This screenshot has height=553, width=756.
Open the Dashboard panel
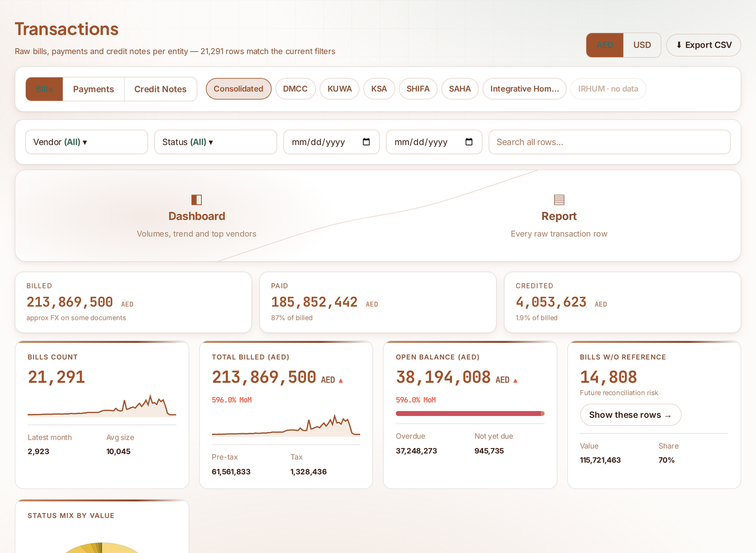coord(196,216)
